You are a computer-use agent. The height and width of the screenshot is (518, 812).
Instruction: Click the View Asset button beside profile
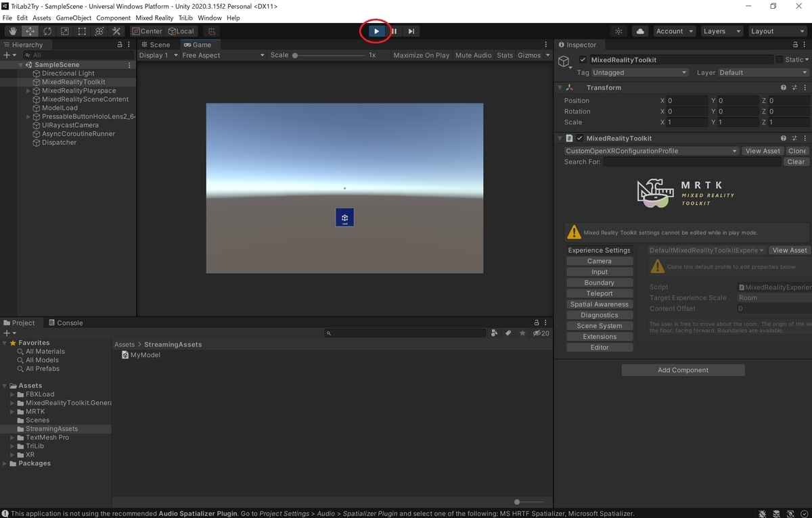[763, 151]
